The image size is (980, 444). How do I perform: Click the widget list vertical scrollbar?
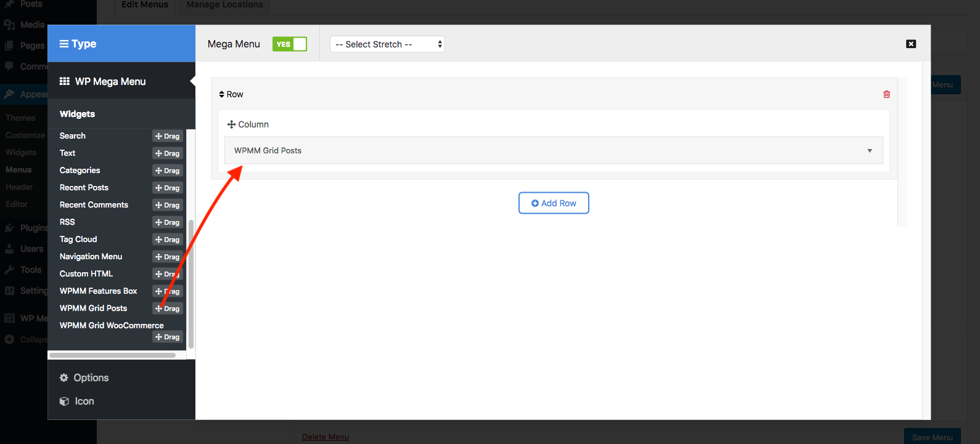pos(190,285)
